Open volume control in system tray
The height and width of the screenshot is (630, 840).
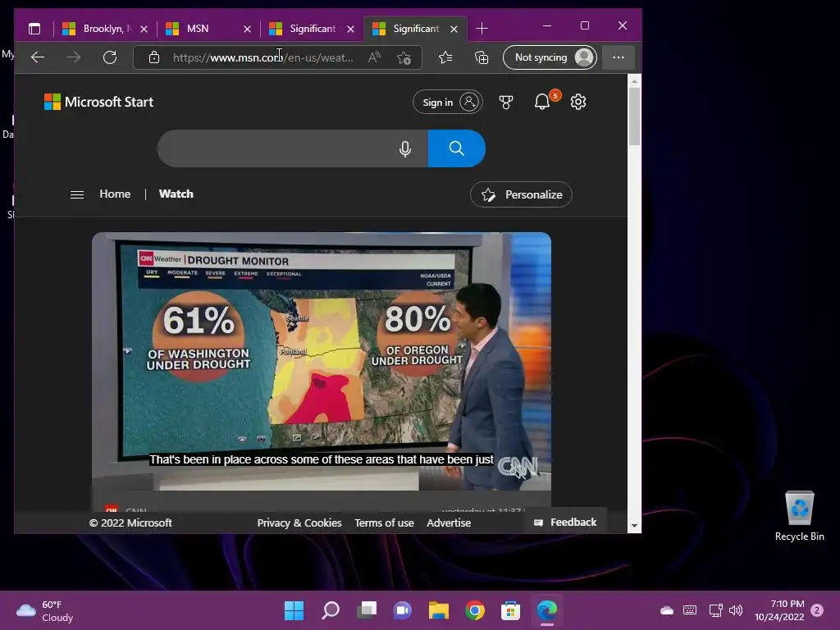click(x=736, y=610)
